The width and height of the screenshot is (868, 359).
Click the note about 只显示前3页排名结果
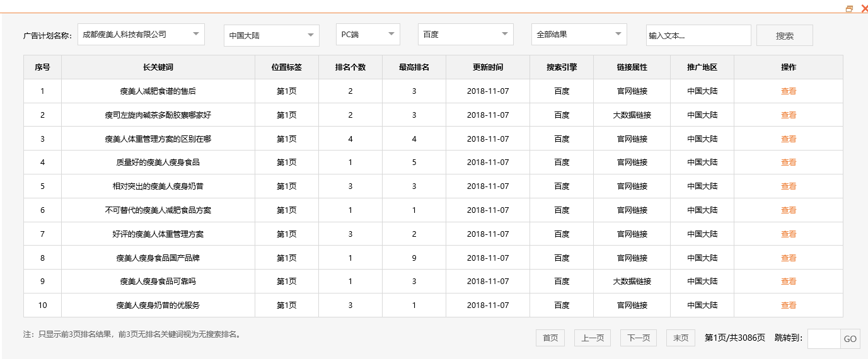tap(132, 334)
